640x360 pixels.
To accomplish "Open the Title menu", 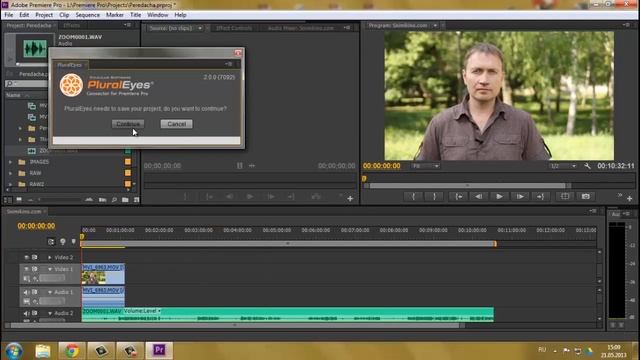I will pos(136,15).
